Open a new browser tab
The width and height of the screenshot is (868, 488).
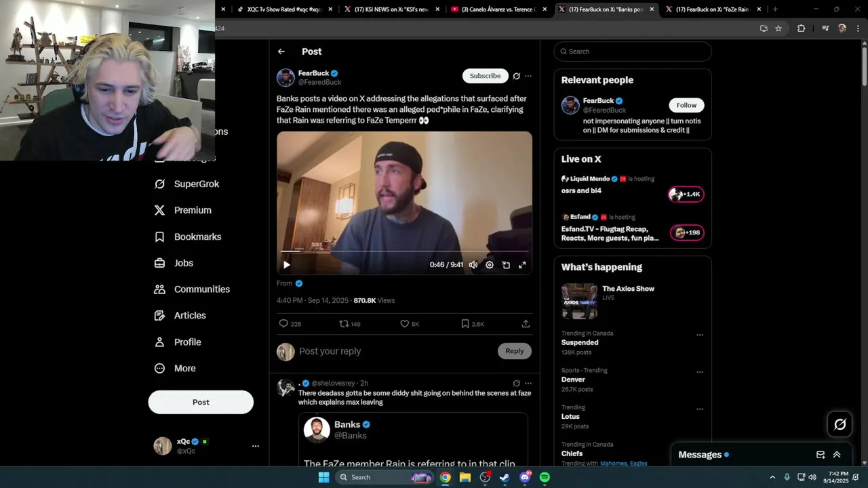775,9
